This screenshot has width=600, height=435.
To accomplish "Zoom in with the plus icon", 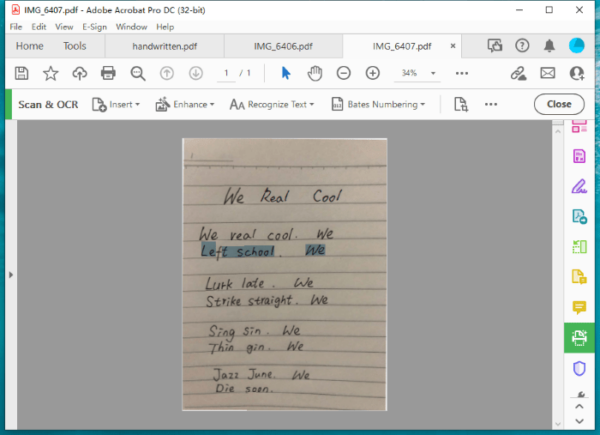I will tap(373, 73).
